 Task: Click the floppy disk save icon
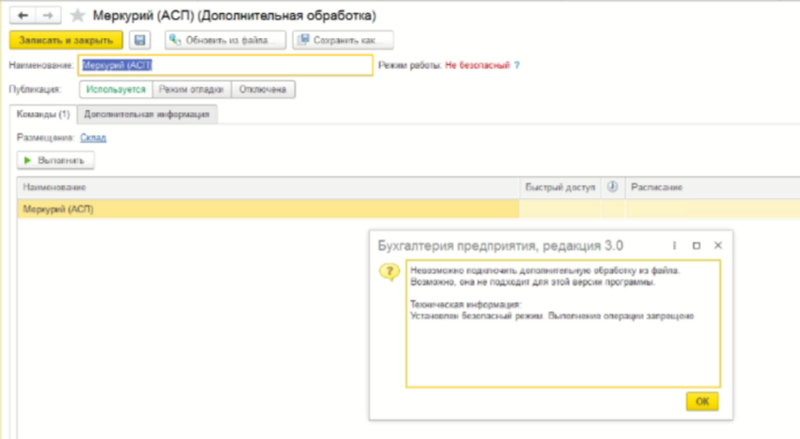coord(141,40)
